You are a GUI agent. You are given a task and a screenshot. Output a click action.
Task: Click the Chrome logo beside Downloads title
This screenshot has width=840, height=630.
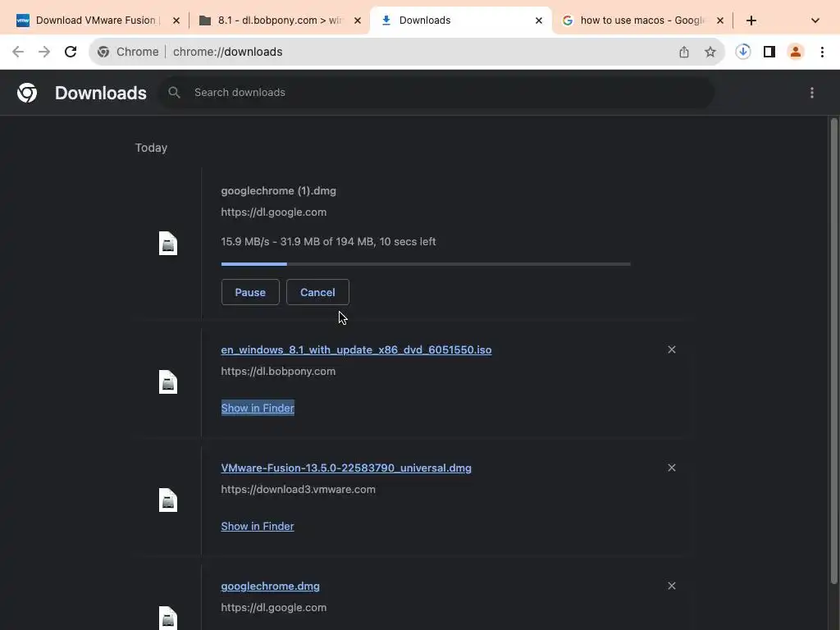tap(27, 93)
